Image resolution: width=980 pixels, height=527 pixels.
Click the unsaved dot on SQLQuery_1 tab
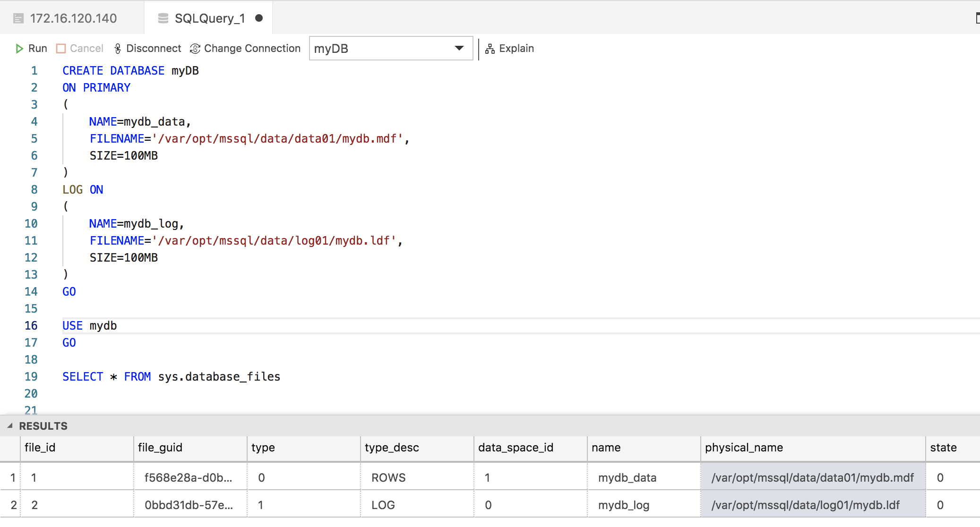coord(259,18)
